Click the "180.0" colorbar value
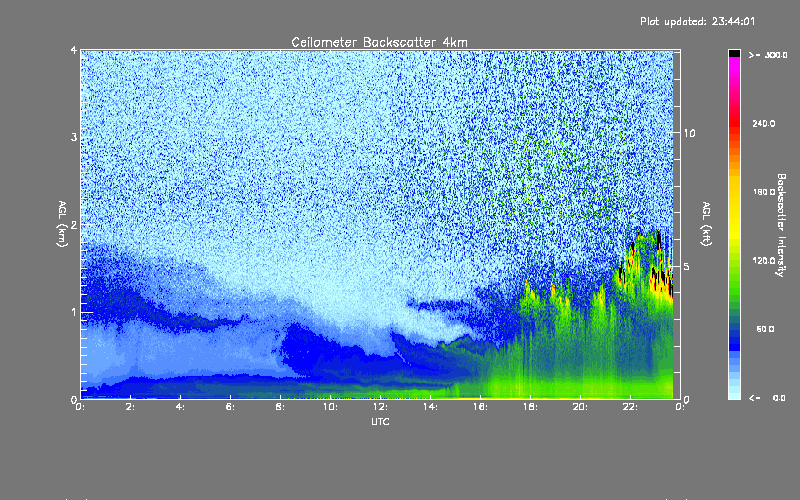This screenshot has width=800, height=500. (x=764, y=192)
